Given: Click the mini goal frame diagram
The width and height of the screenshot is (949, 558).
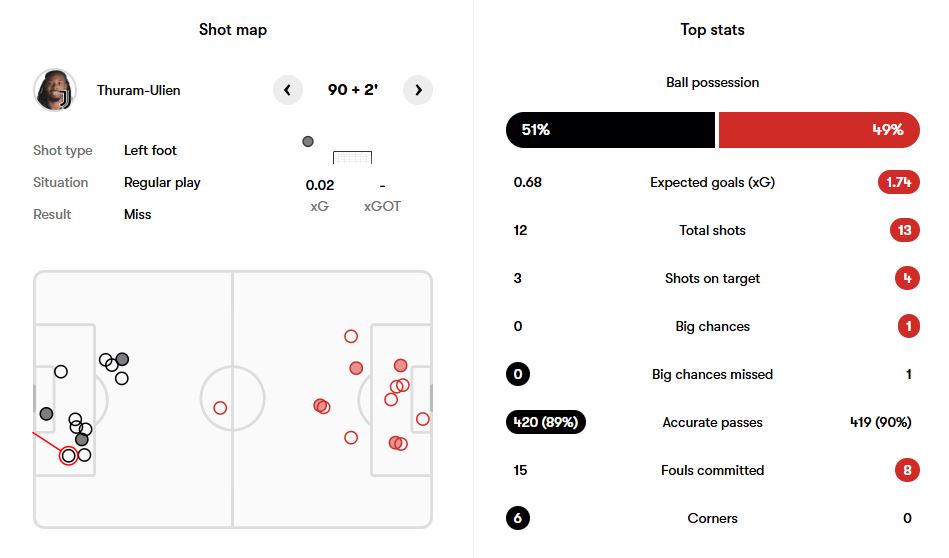Looking at the screenshot, I should [x=352, y=157].
